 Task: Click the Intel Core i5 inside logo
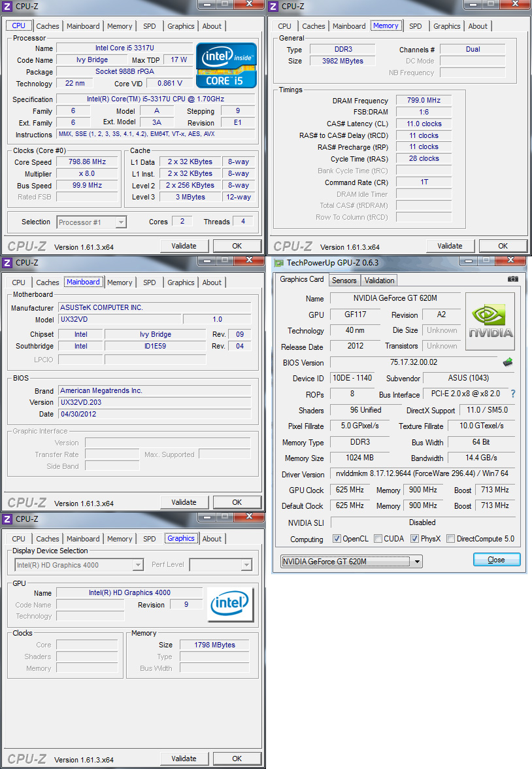click(226, 65)
